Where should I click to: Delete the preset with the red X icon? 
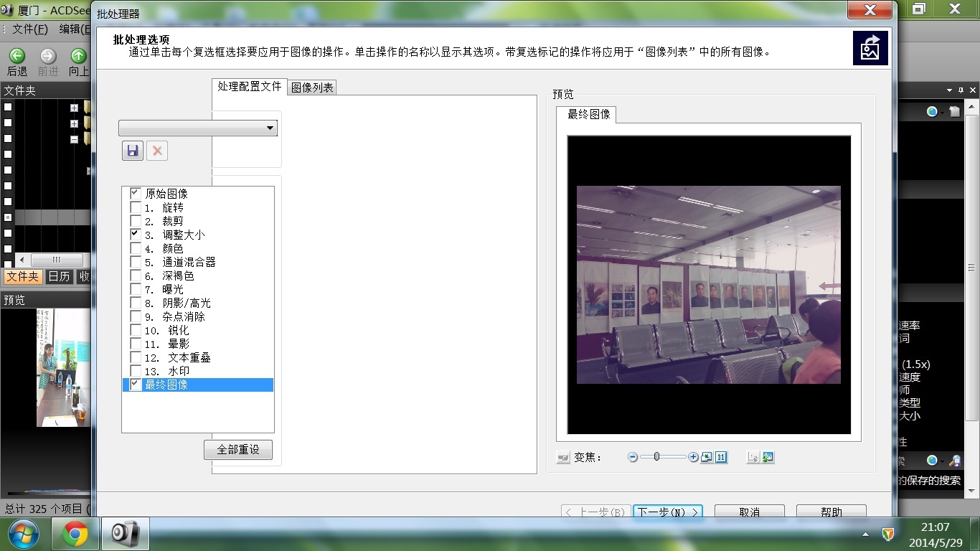coord(156,151)
